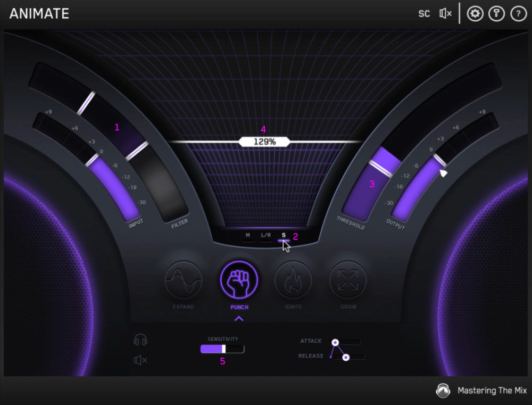Click the upper Filter band handle

click(86, 103)
